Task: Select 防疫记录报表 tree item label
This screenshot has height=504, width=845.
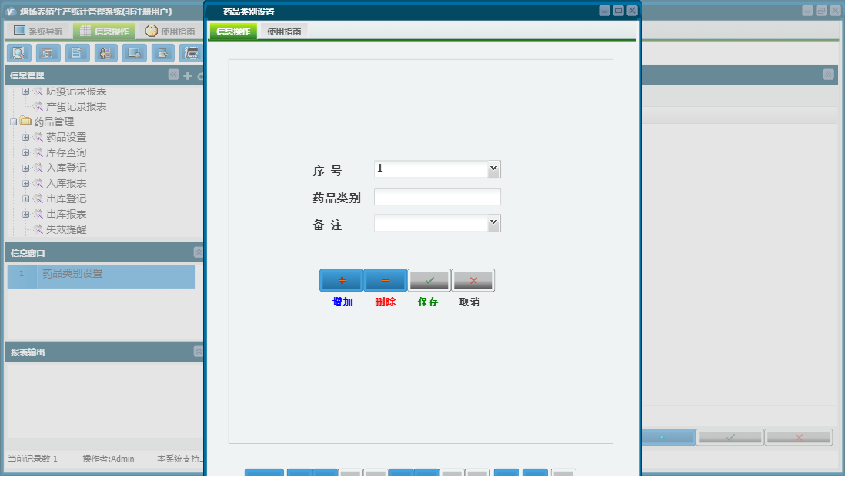Action: point(76,92)
